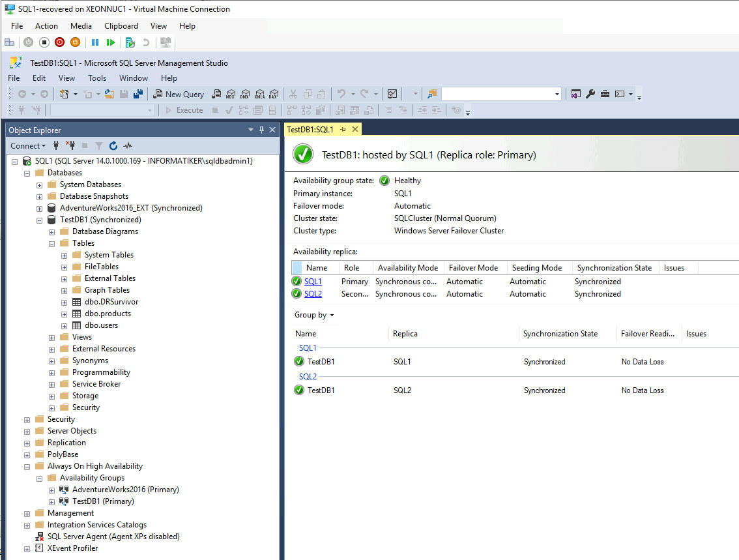Click the Find in Files icon
This screenshot has height=560, width=739.
point(431,95)
